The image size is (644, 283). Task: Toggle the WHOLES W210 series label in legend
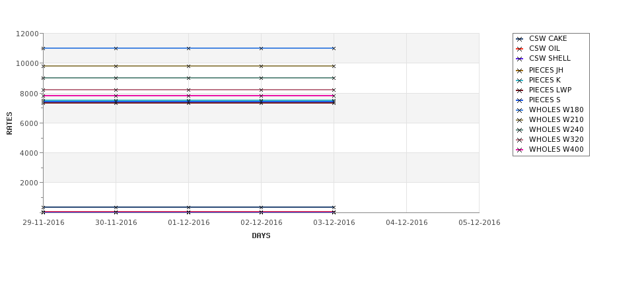click(x=555, y=120)
